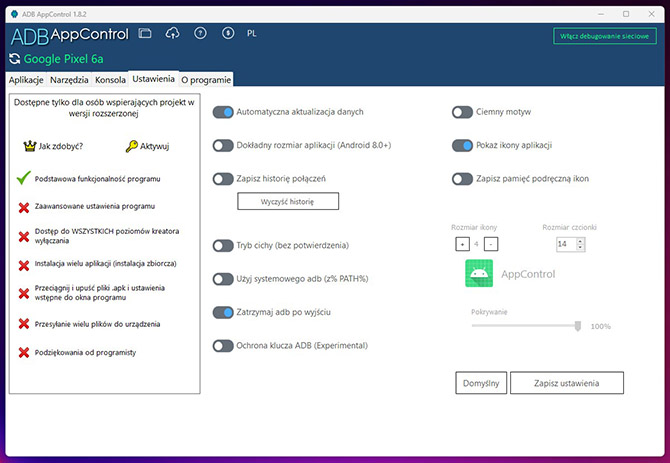Image resolution: width=670 pixels, height=463 pixels.
Task: Click red X beside Instalacja wielu aplikacji
Action: pyautogui.click(x=24, y=265)
